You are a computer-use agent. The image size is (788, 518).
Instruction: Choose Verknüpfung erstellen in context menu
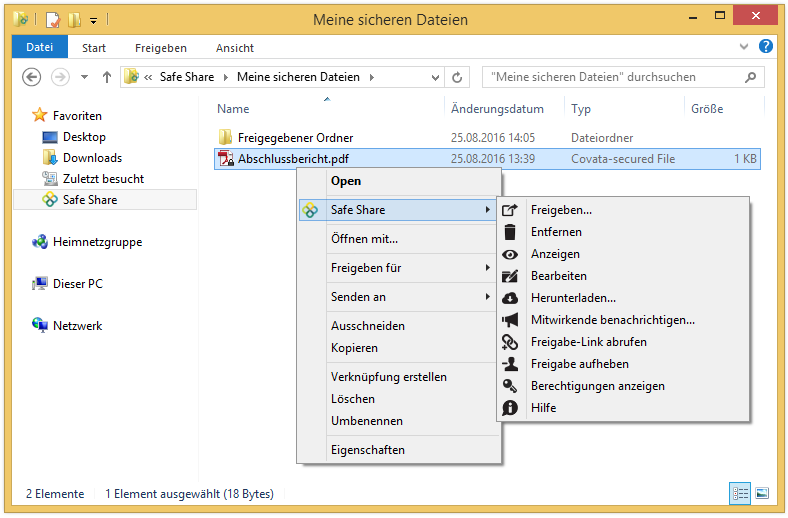[x=399, y=377]
